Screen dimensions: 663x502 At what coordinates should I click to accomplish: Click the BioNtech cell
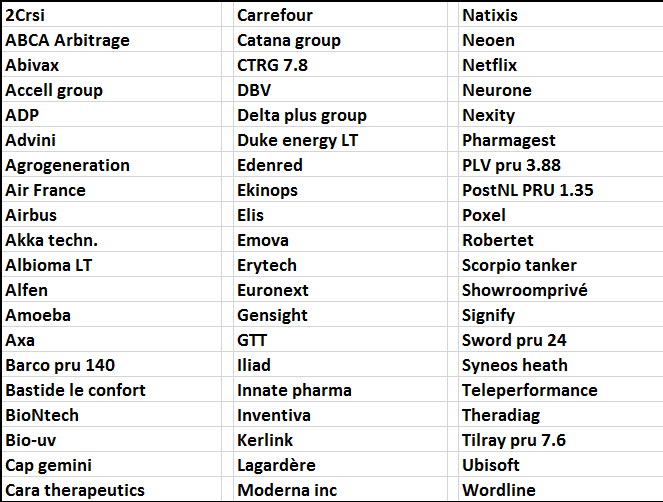[112, 415]
